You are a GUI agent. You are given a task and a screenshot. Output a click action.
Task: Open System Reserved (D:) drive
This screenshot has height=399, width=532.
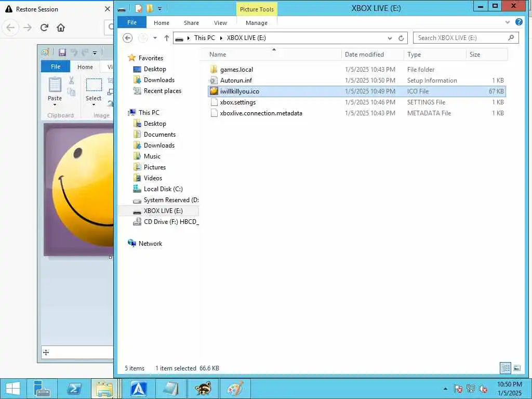[x=171, y=200]
